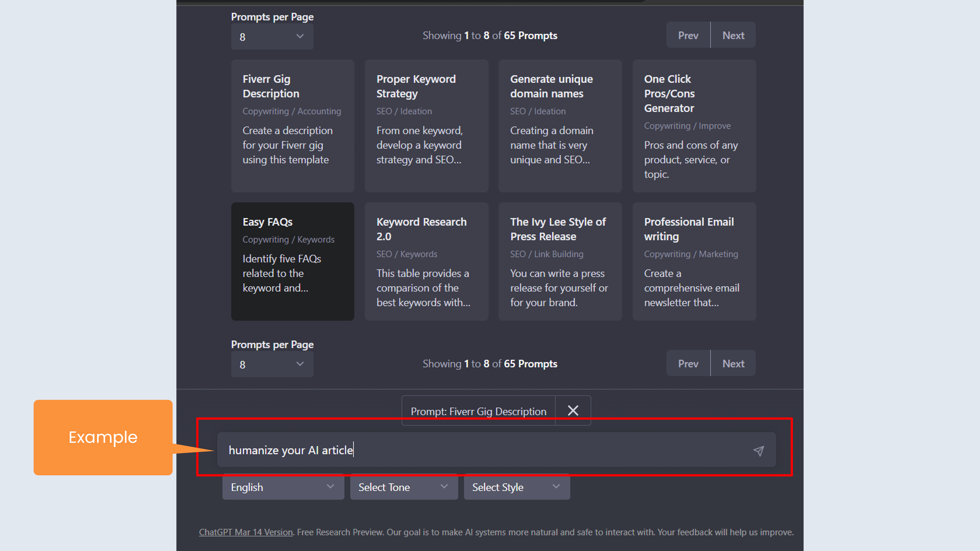Open the Select Tone dropdown

[x=404, y=487]
